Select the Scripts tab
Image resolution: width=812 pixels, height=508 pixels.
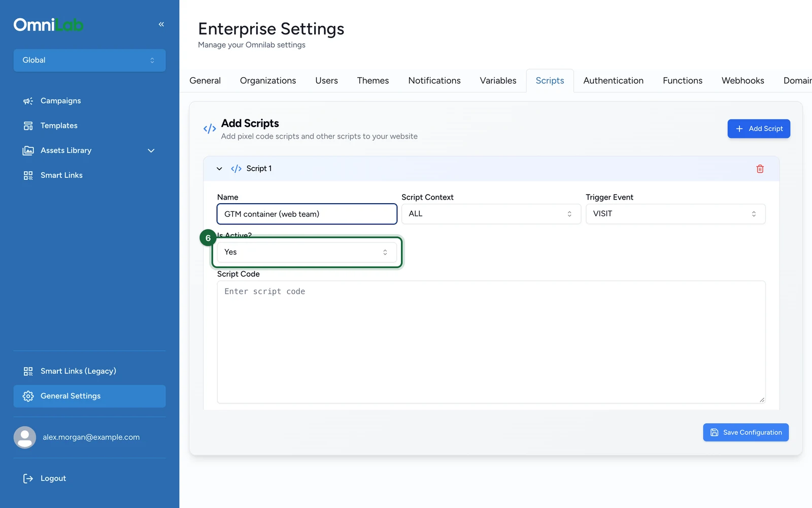550,81
